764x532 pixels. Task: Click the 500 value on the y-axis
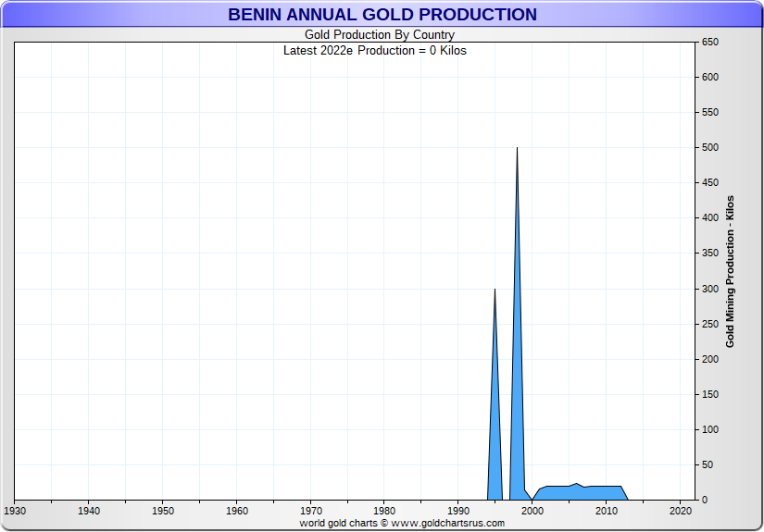pos(710,148)
